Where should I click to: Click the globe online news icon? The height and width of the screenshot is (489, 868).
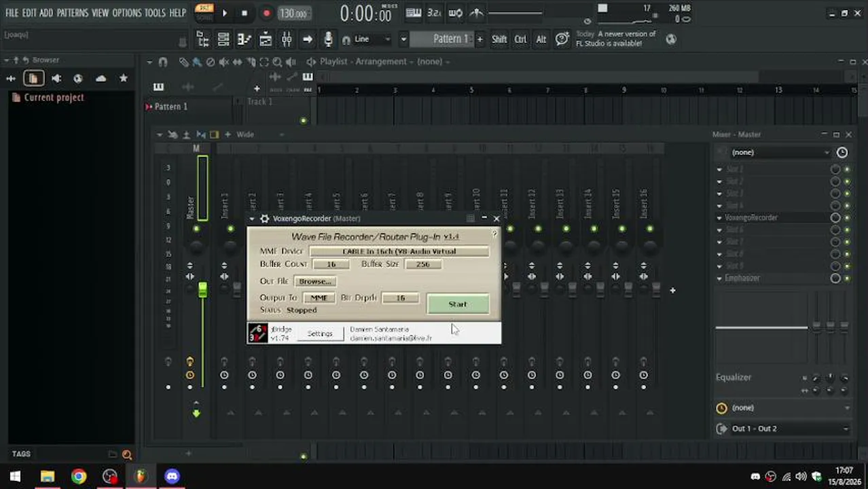(x=671, y=39)
